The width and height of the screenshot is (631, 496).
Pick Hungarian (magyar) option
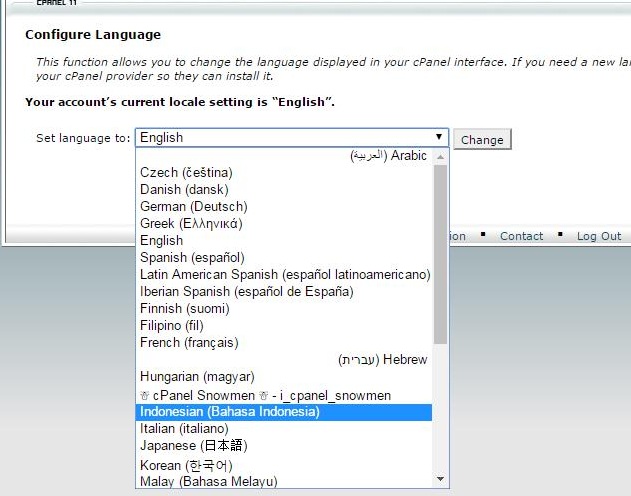click(x=284, y=377)
